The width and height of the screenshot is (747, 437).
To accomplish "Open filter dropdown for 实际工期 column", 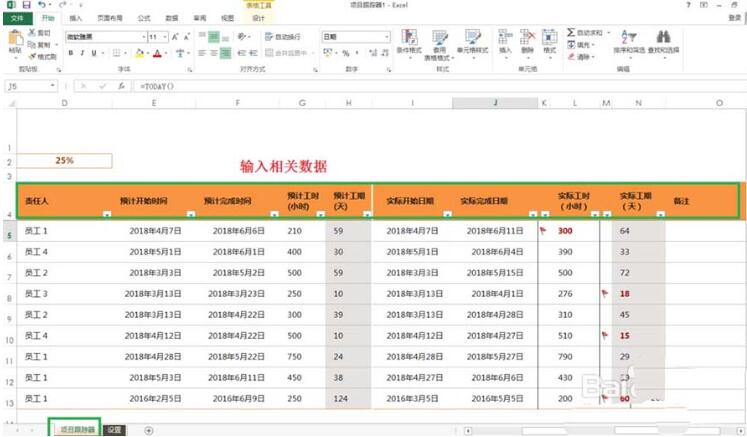I will point(660,214).
